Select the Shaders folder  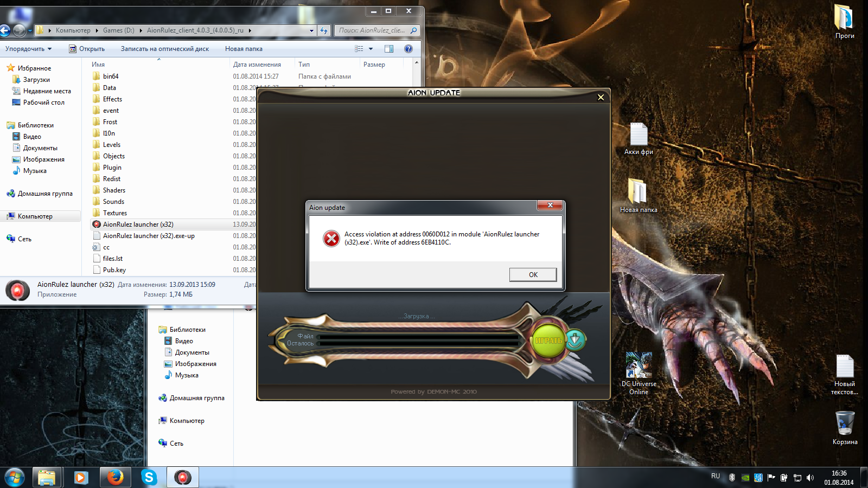pos(114,190)
